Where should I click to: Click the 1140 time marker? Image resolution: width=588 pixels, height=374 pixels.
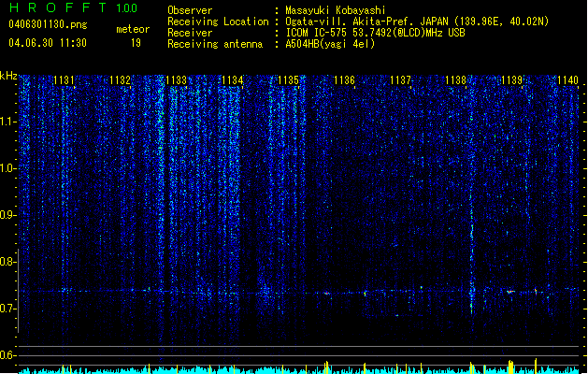tap(567, 80)
